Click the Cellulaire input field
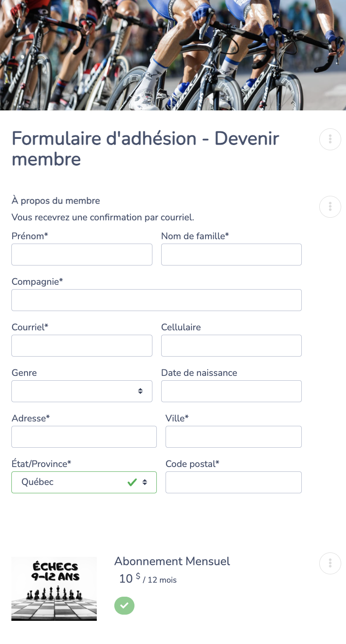This screenshot has height=644, width=346. click(231, 345)
